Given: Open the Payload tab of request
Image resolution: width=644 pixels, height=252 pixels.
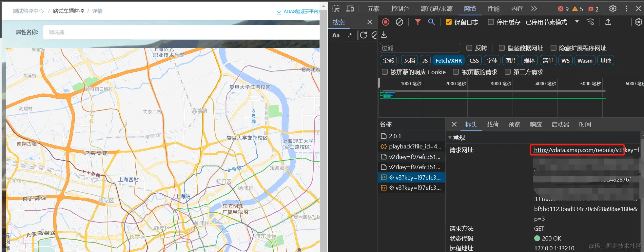Looking at the screenshot, I should point(493,124).
